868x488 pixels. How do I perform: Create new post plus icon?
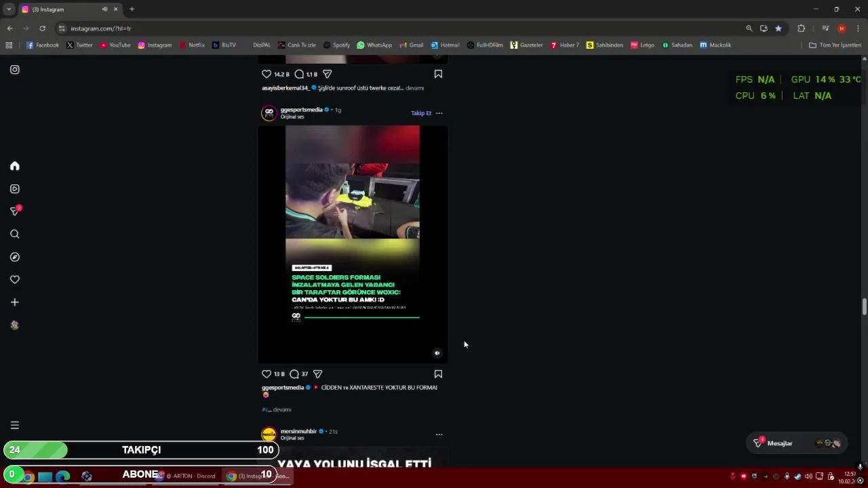(15, 302)
